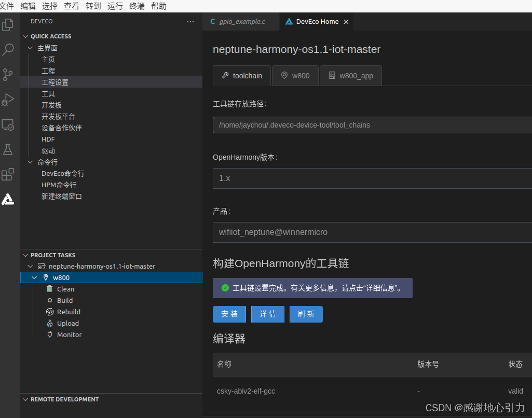532x418 pixels.
Task: Collapse the 命令行 tree group
Action: (30, 162)
